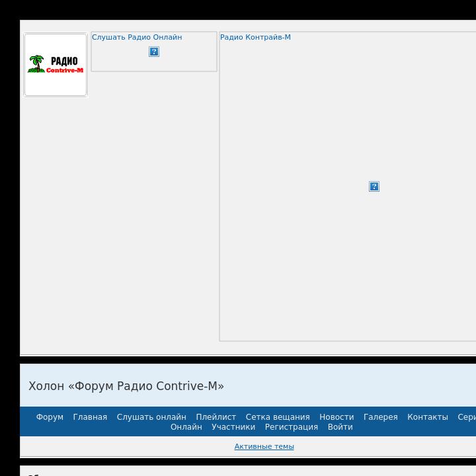The height and width of the screenshot is (476, 476).
Task: Open the Радио Контрайв-М link
Action: point(255,37)
